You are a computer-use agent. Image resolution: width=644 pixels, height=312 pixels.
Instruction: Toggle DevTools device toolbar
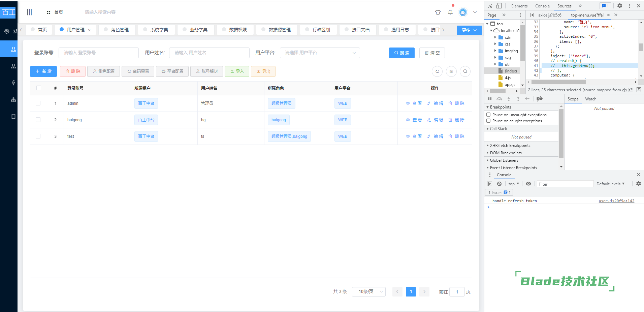(499, 6)
